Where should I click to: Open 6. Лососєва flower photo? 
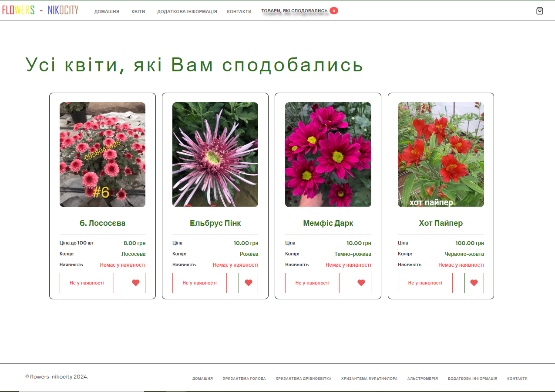point(102,154)
